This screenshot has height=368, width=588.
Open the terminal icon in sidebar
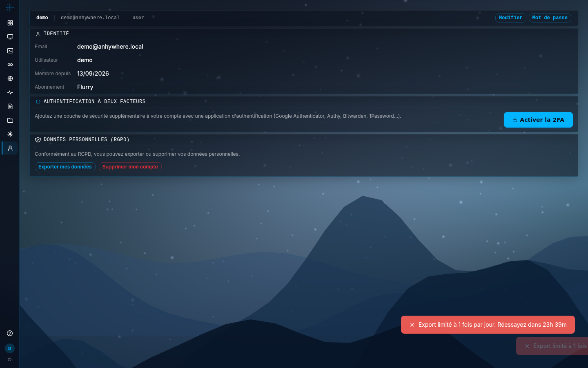tap(10, 51)
